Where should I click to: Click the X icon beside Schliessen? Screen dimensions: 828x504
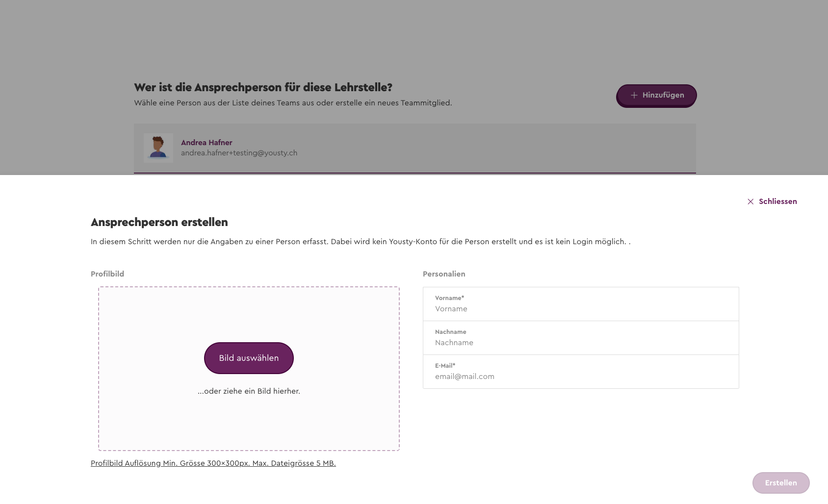point(750,202)
